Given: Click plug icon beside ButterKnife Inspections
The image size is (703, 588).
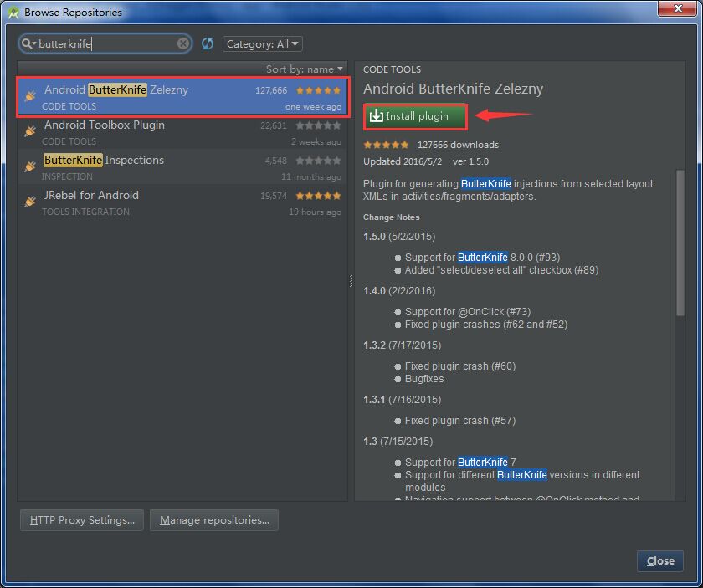Looking at the screenshot, I should point(30,166).
